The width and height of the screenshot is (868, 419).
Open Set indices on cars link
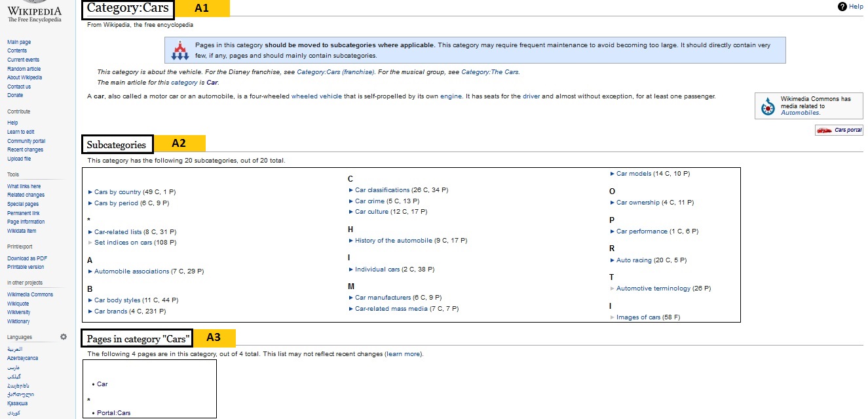click(123, 243)
